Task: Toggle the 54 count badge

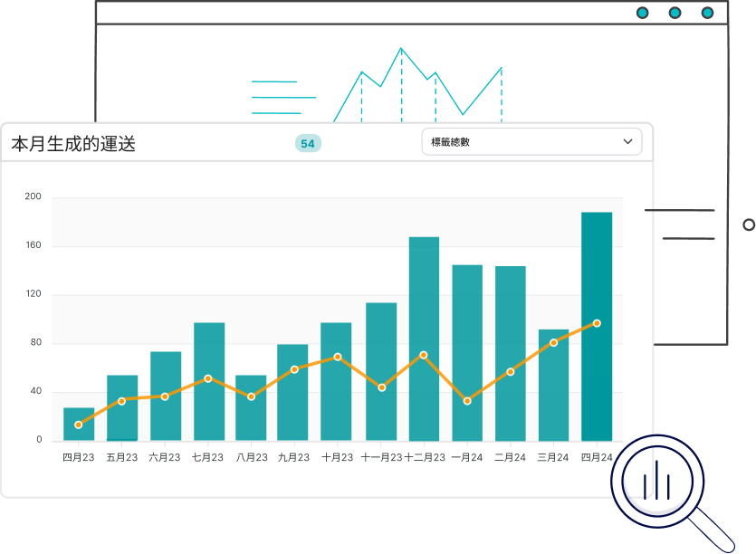Action: (x=308, y=143)
